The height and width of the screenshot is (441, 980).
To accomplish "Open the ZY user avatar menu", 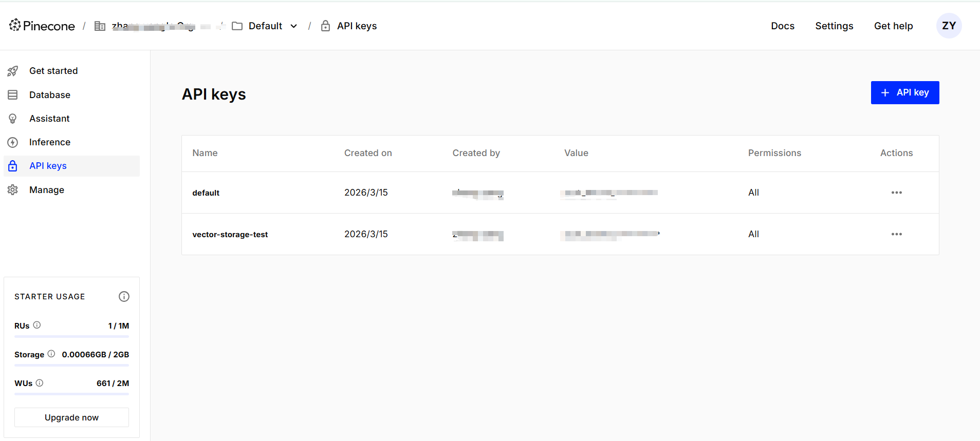I will 949,26.
